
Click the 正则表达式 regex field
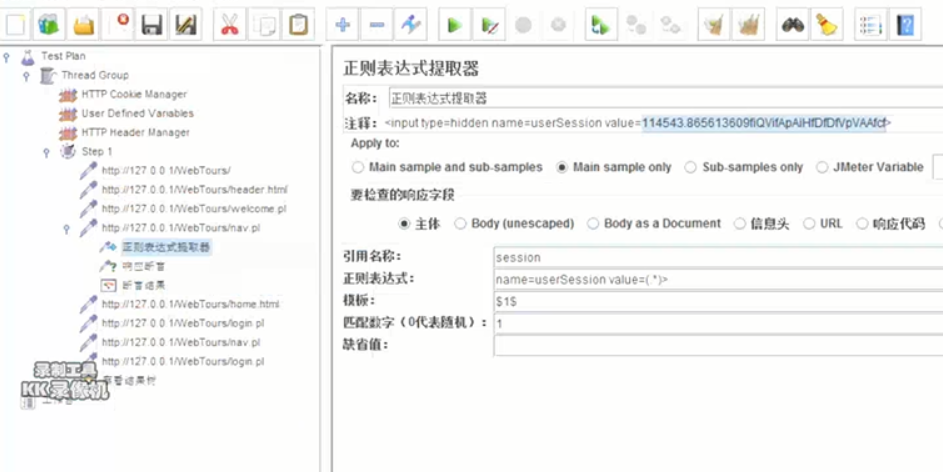pyautogui.click(x=718, y=280)
